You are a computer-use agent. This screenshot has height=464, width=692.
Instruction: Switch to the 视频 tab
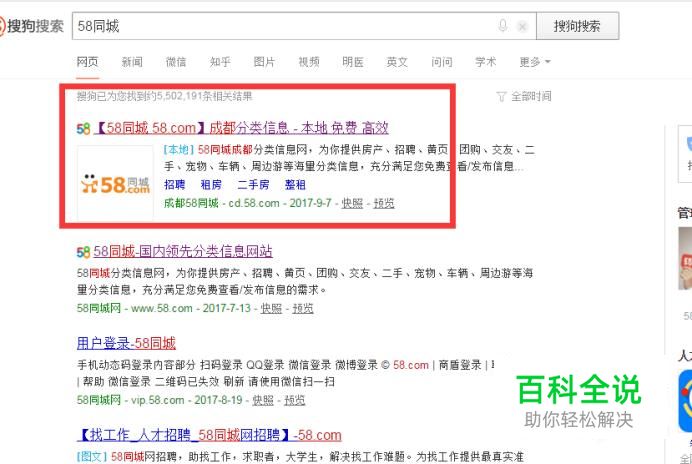coord(309,62)
